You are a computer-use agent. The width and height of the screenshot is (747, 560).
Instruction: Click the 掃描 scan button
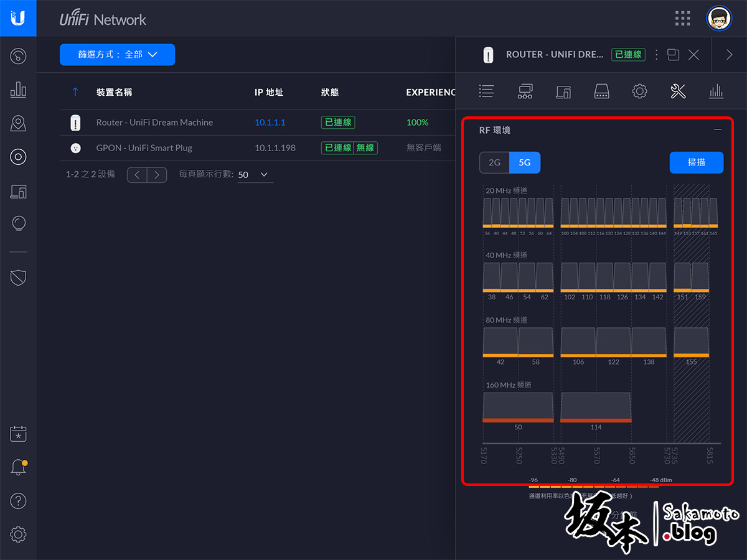pos(697,162)
